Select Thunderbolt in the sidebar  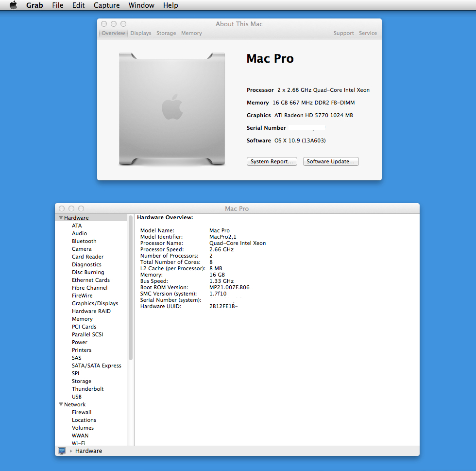88,389
